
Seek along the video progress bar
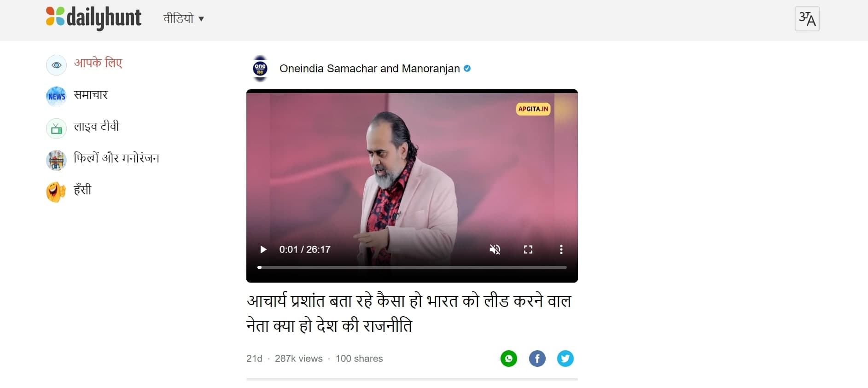(412, 267)
